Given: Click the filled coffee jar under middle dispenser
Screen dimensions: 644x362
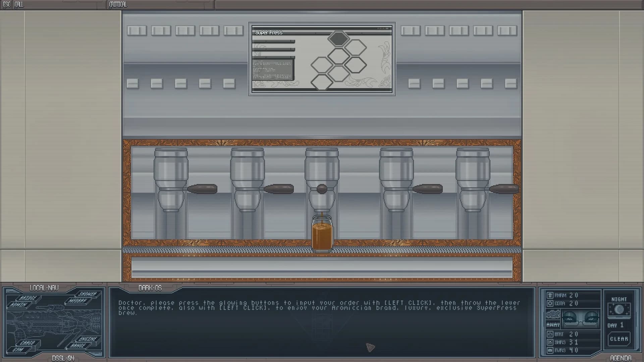Looking at the screenshot, I should click(x=322, y=233).
